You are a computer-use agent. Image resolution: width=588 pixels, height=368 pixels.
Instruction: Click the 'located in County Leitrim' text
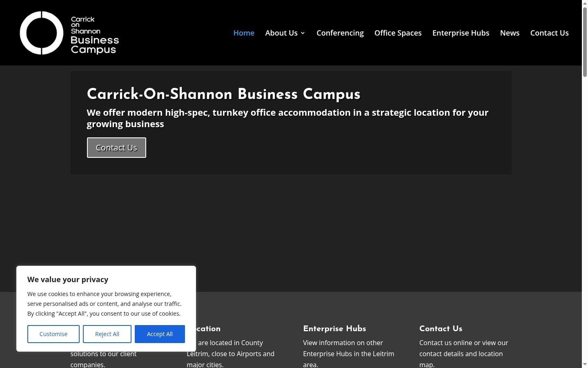[231, 354]
